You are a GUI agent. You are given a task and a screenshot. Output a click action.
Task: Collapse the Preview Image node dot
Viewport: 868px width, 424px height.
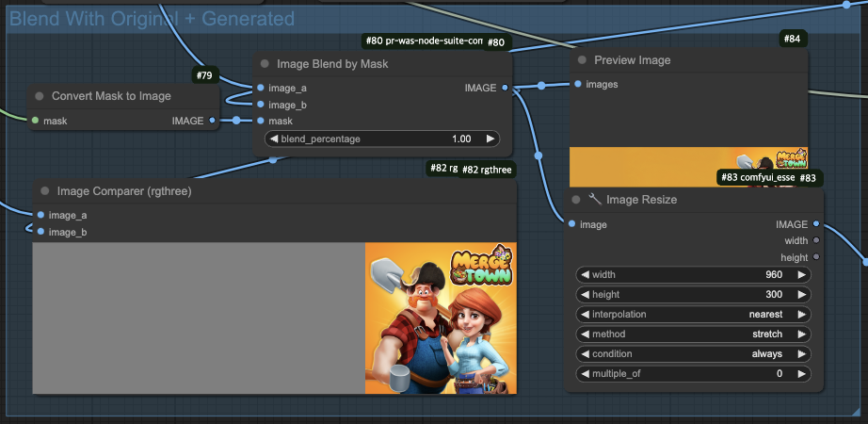click(x=582, y=60)
